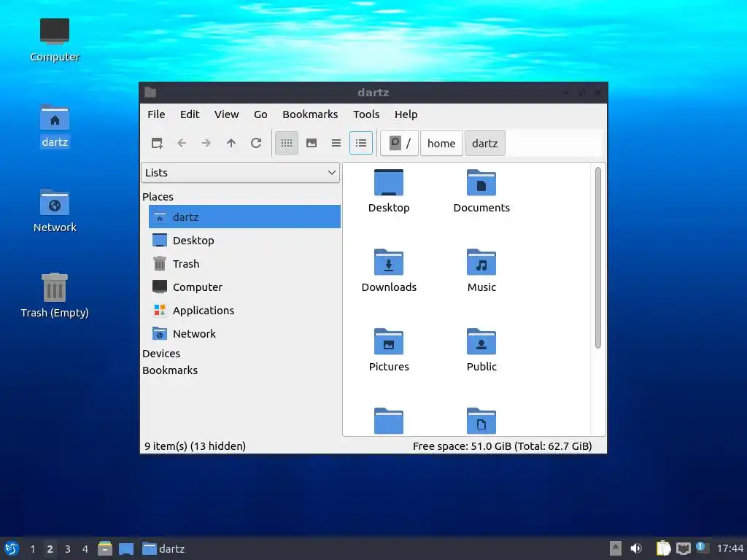Click the Places section header
Screen dimensions: 747x560
[158, 197]
